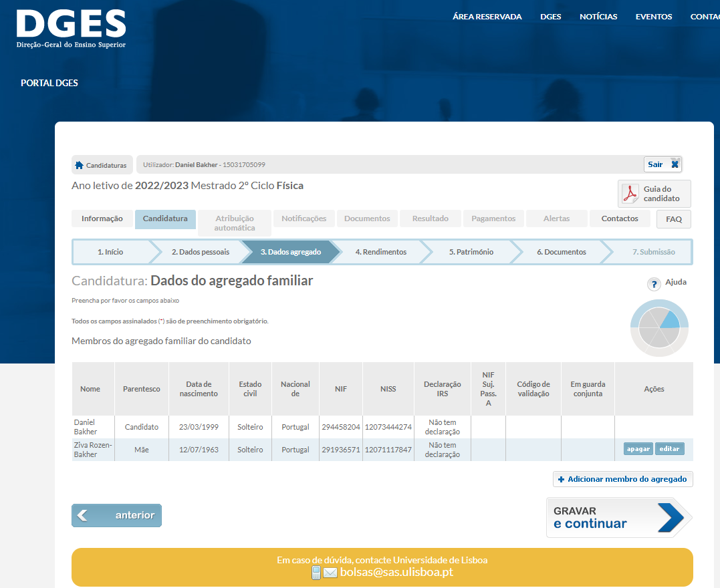Click the plus icon for Adicionar membro
Viewport: 720px width, 588px height.
point(561,479)
